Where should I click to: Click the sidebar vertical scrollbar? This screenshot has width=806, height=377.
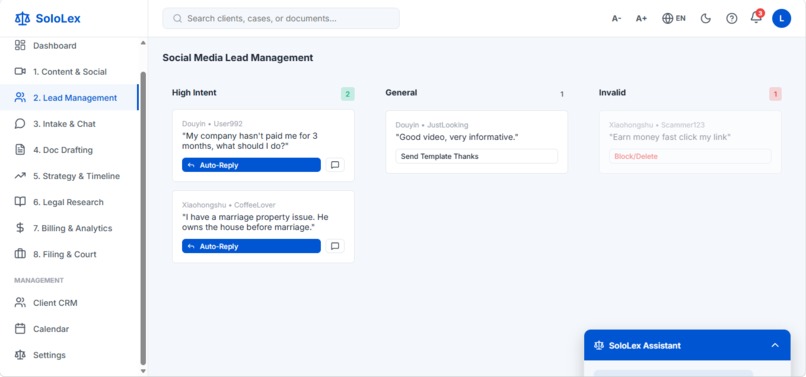click(x=143, y=218)
